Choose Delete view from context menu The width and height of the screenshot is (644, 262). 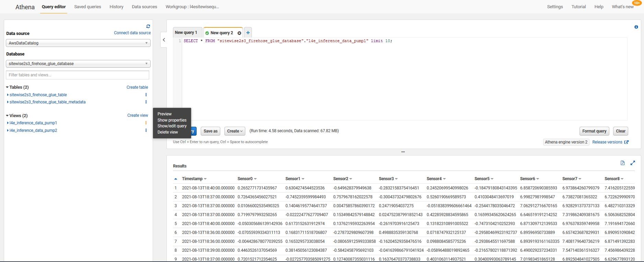168,132
